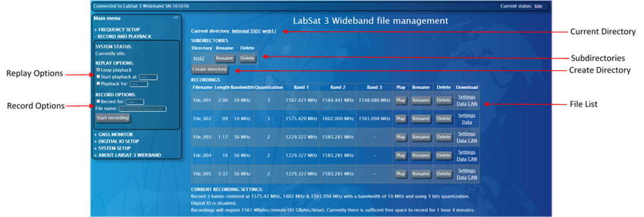Expand DIGITAL IO SETUP section
Image resolution: width=644 pixels, height=217 pixels.
[117, 141]
